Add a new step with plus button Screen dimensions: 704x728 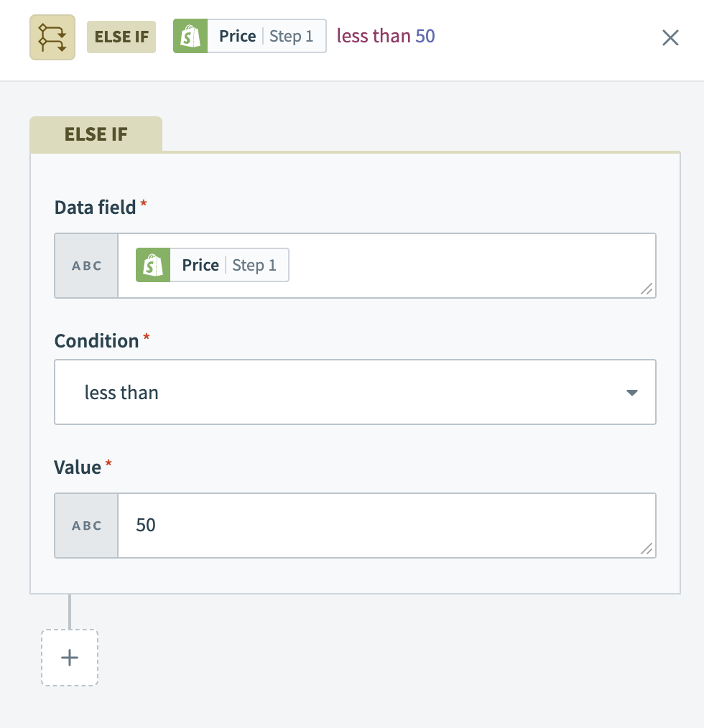[x=70, y=658]
